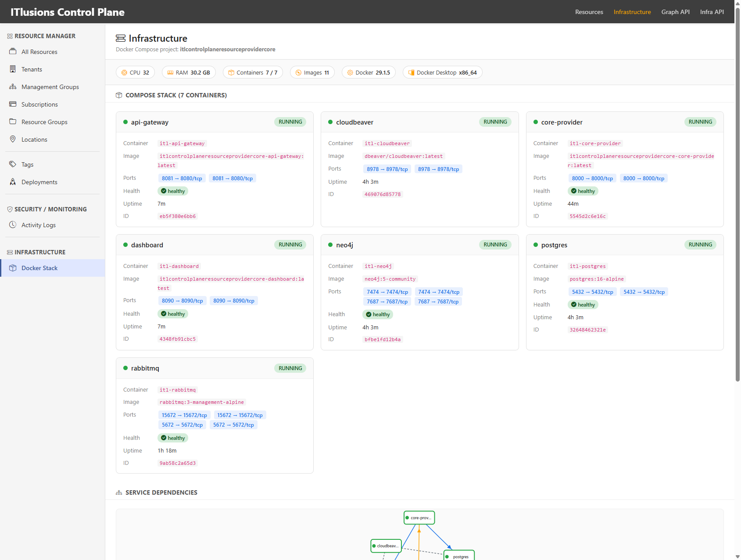Click the Tags icon in sidebar
The height and width of the screenshot is (560, 741).
pos(13,164)
